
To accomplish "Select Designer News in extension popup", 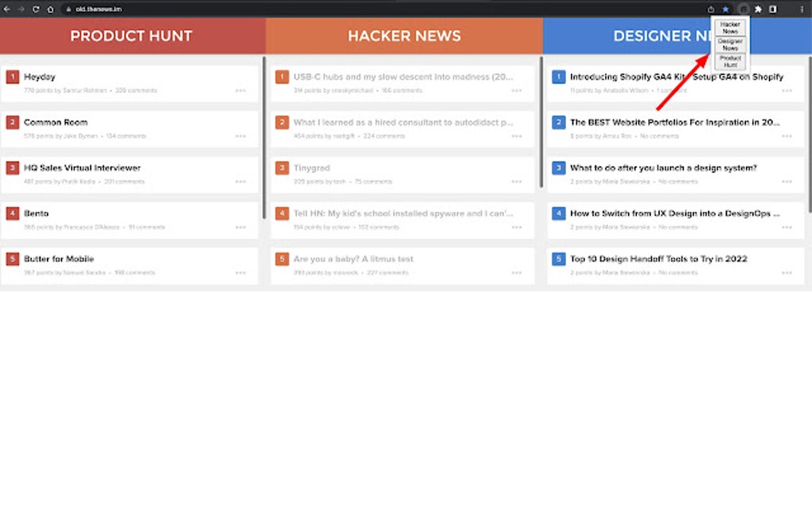I will tap(730, 45).
